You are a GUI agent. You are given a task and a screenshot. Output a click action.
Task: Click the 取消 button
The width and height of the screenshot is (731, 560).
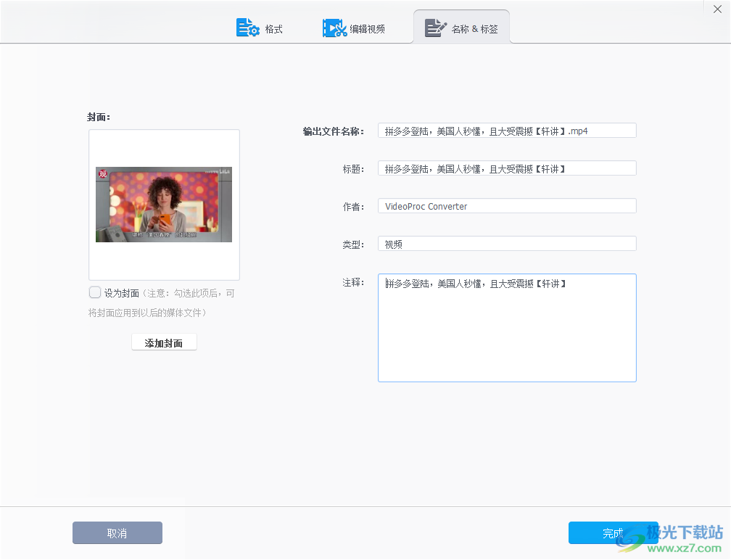[117, 532]
